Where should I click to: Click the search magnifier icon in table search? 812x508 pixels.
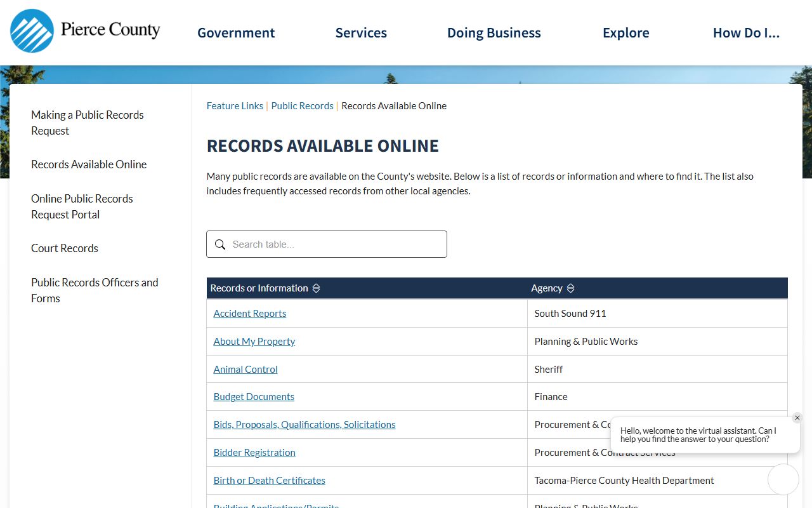point(220,244)
